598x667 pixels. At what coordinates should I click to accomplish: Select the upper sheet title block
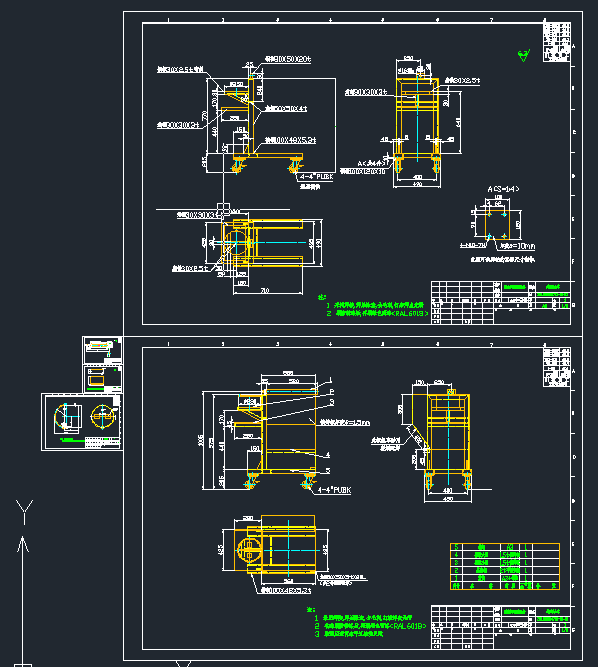pyautogui.click(x=501, y=302)
